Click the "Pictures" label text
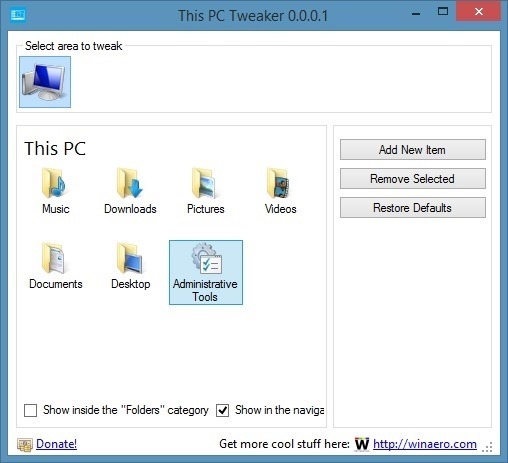The image size is (508, 463). (206, 209)
